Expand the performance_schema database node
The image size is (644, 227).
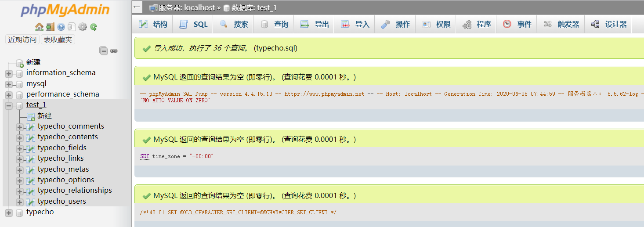pyautogui.click(x=9, y=95)
